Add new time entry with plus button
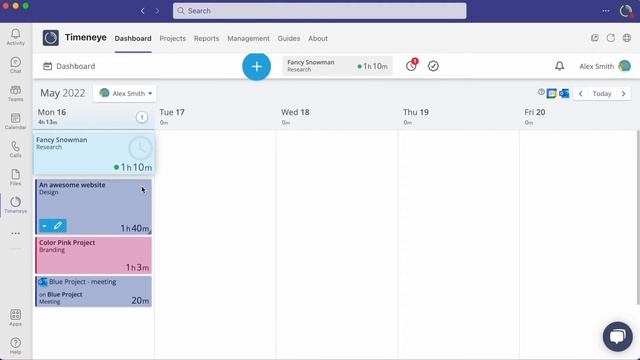The width and height of the screenshot is (640, 360). [256, 66]
